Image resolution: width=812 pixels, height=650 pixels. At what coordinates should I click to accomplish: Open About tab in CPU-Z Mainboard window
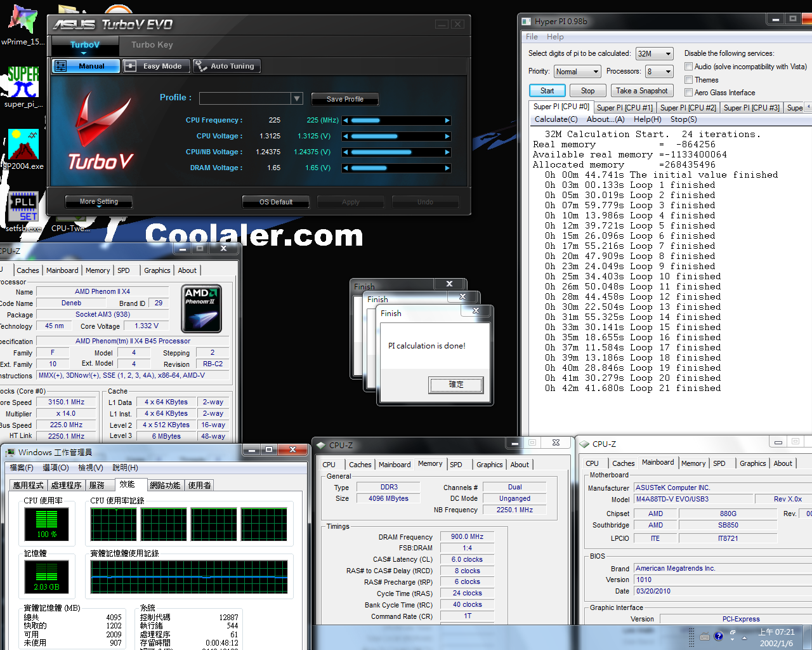click(782, 463)
